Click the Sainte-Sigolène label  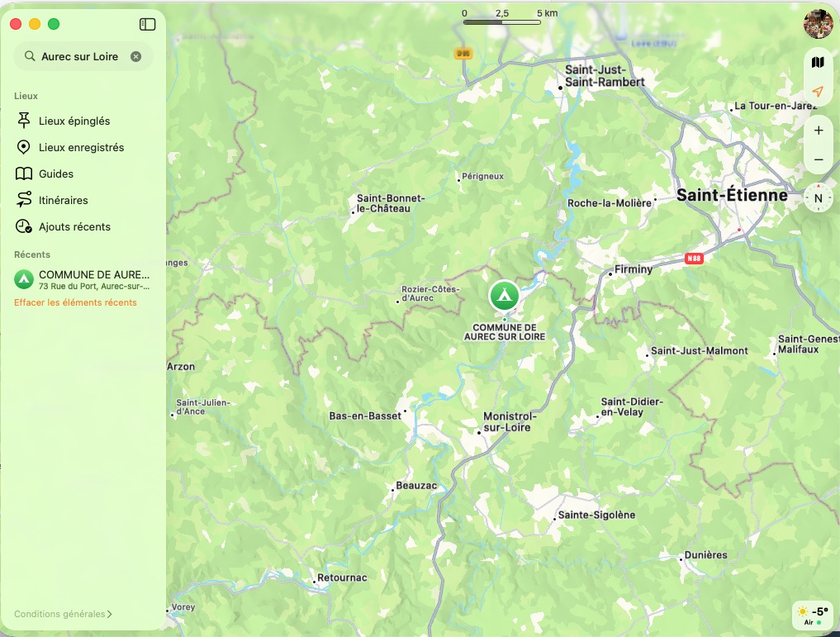coord(597,516)
